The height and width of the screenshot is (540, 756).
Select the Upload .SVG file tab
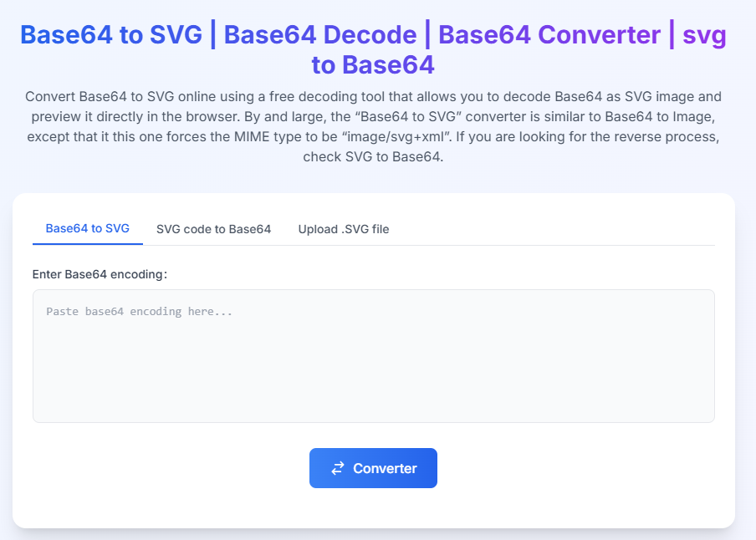tap(343, 229)
